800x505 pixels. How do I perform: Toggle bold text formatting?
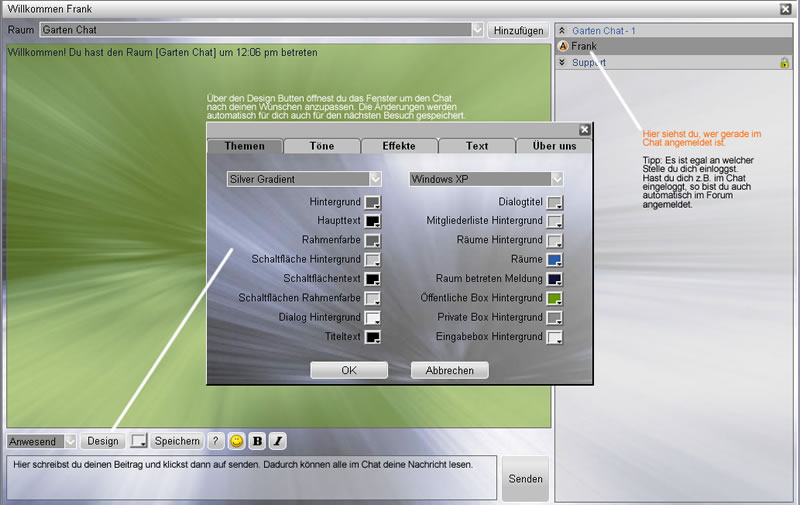257,441
